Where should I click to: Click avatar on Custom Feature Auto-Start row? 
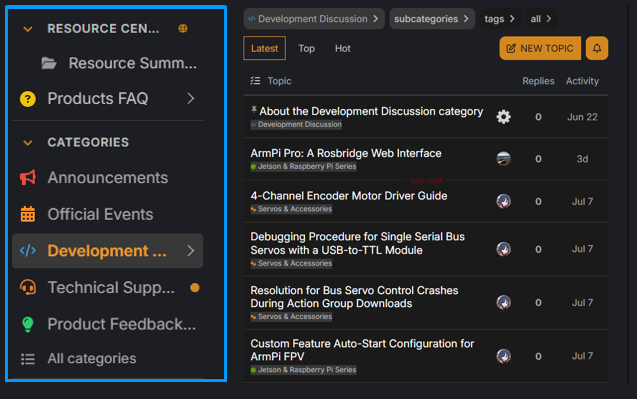point(503,356)
